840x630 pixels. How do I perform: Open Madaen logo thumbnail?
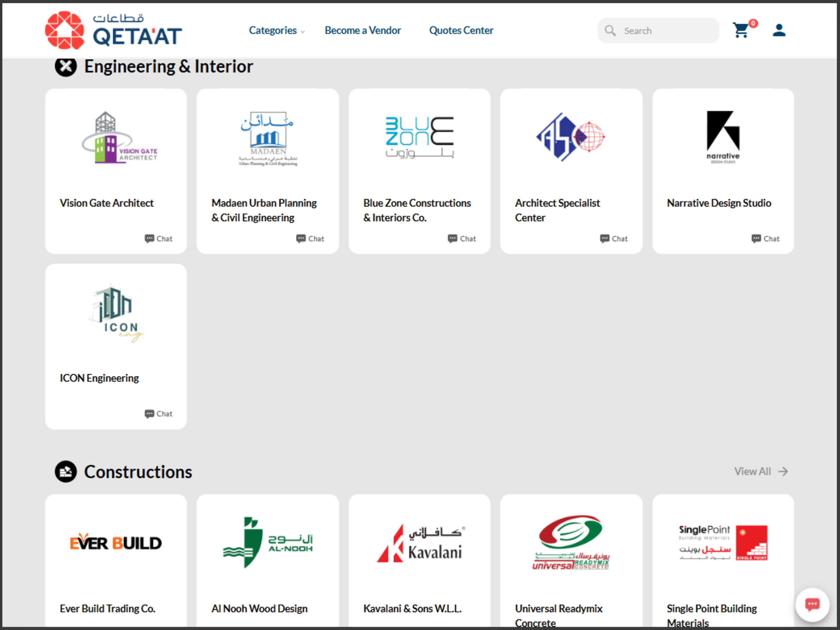[268, 138]
